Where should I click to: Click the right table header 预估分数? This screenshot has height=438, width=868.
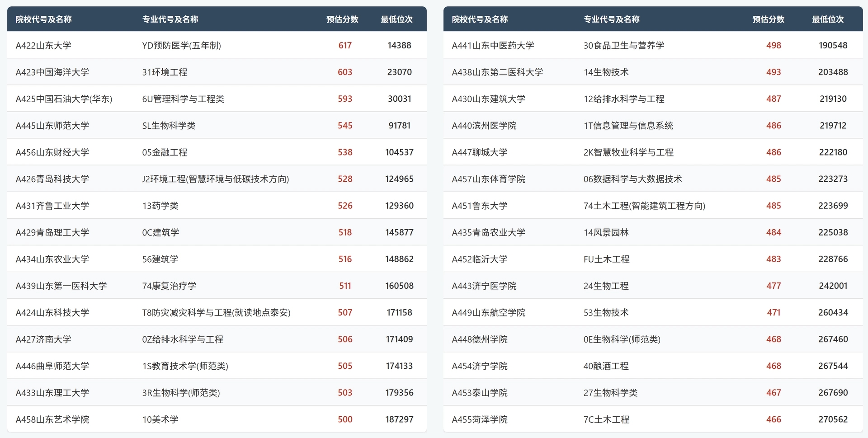[768, 19]
